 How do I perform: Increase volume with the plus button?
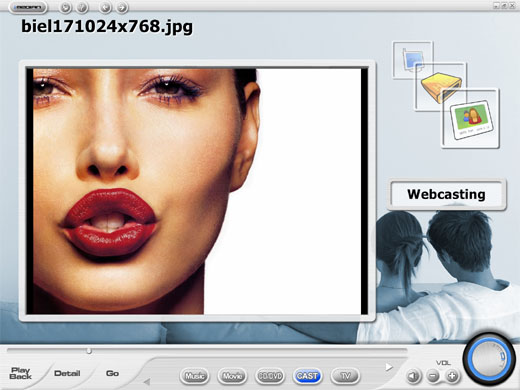tap(452, 377)
